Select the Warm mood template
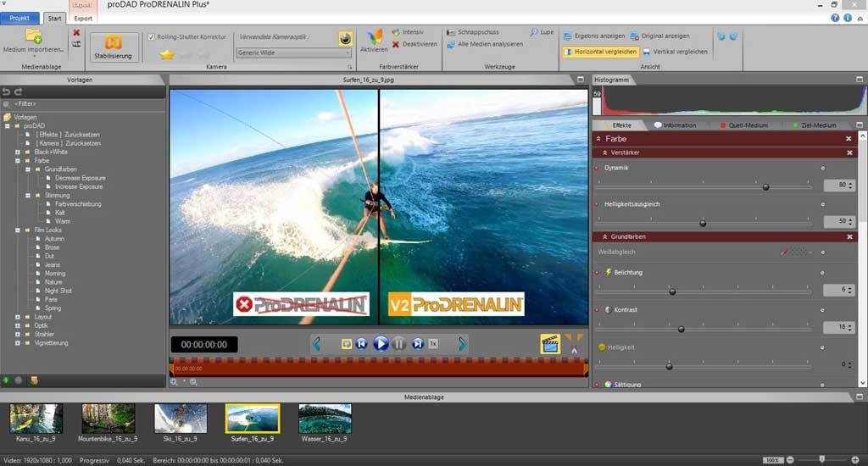 pyautogui.click(x=63, y=221)
